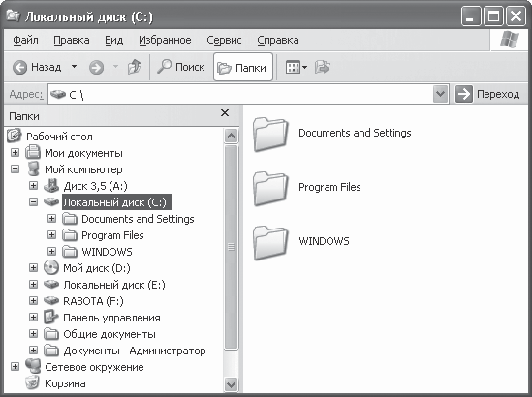Open the Справка menu
Viewport: 532px width, 397px height.
tap(278, 40)
